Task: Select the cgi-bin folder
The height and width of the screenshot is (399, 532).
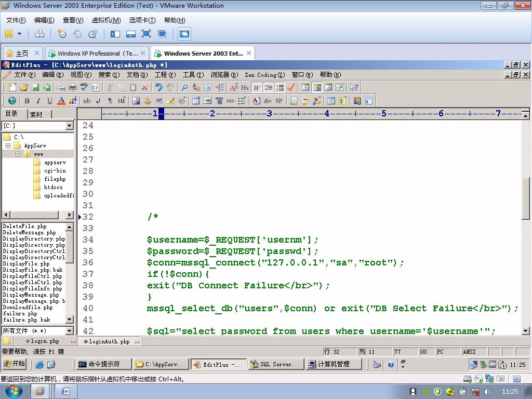Action: 55,170
